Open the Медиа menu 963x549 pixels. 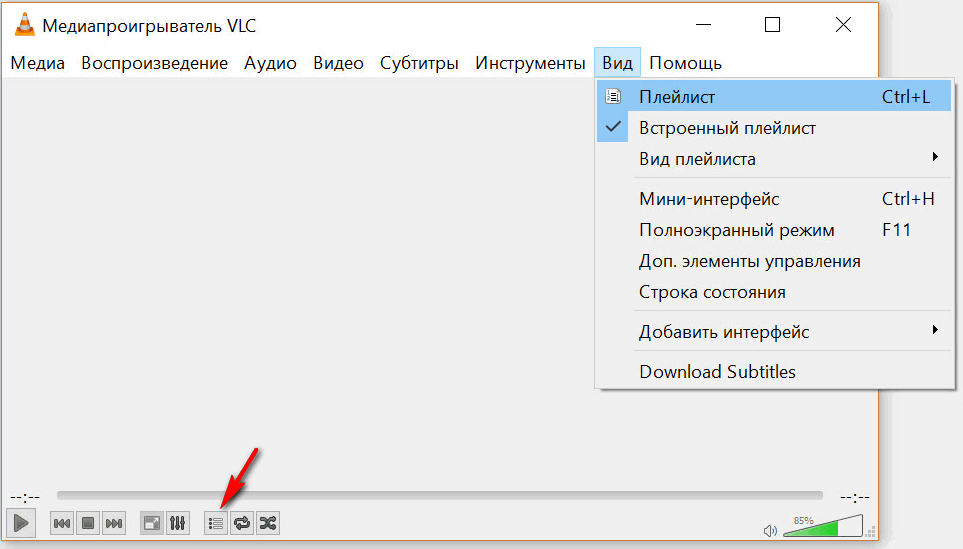pyautogui.click(x=37, y=63)
